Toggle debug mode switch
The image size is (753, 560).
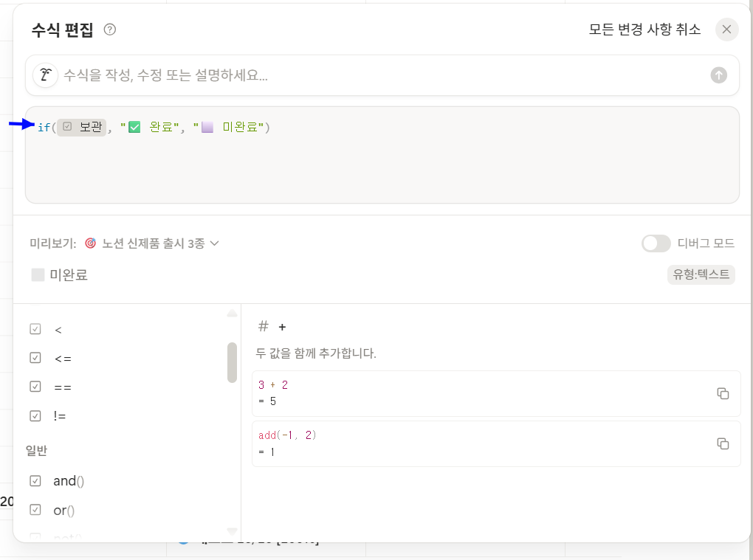656,243
